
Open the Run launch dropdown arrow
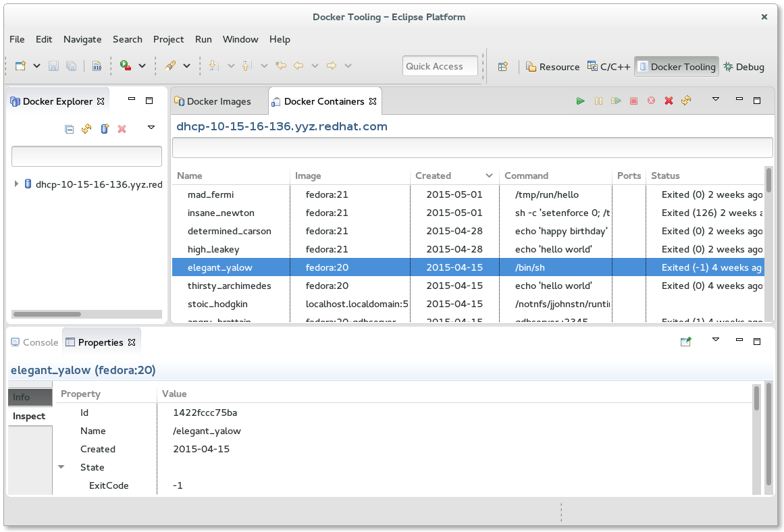point(142,65)
